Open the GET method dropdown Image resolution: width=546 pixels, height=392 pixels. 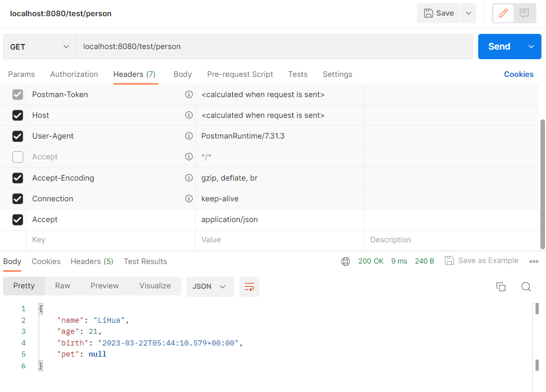click(39, 47)
